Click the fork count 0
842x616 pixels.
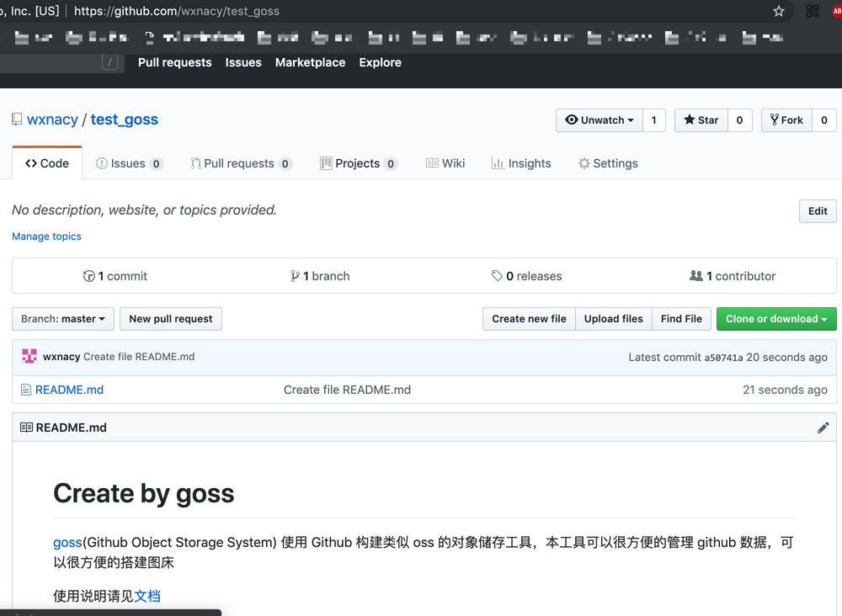[824, 120]
